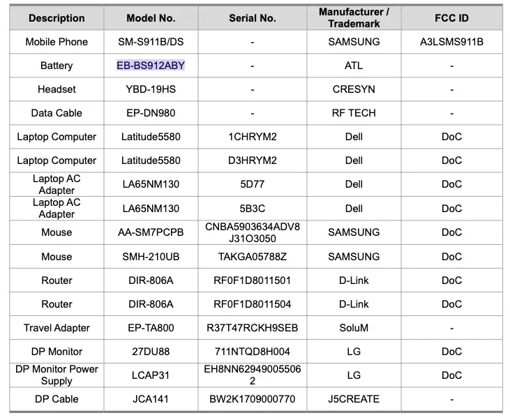Viewport: 510px width, 420px height.
Task: Click the Manufacturer / Trademark header
Action: (354, 18)
